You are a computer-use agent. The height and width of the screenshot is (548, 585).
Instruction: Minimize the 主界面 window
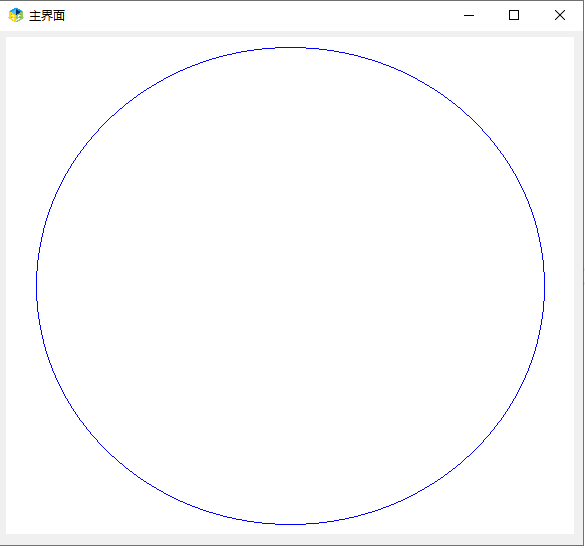pos(469,15)
